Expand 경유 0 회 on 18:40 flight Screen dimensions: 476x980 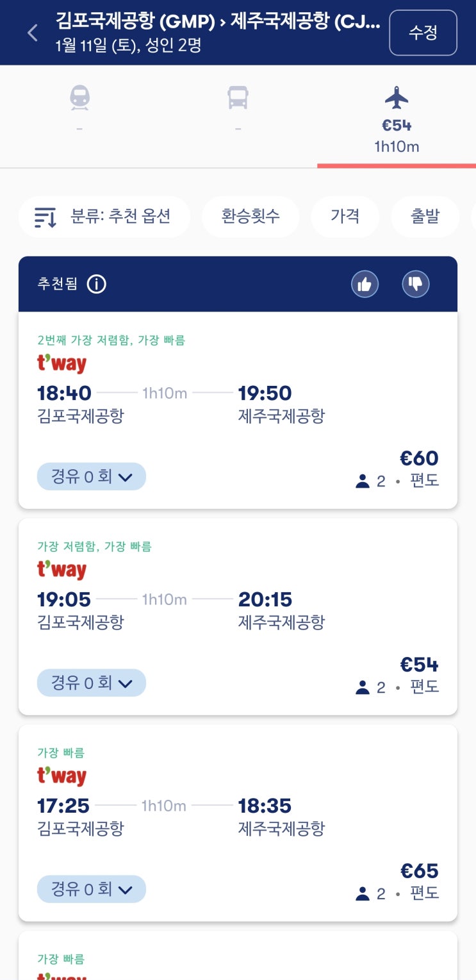coord(92,477)
